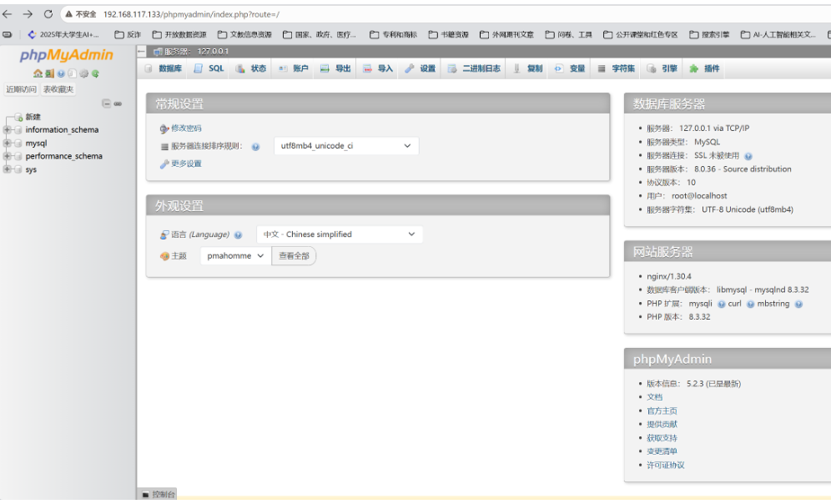
Task: Open help icon after curl extension
Action: click(750, 305)
